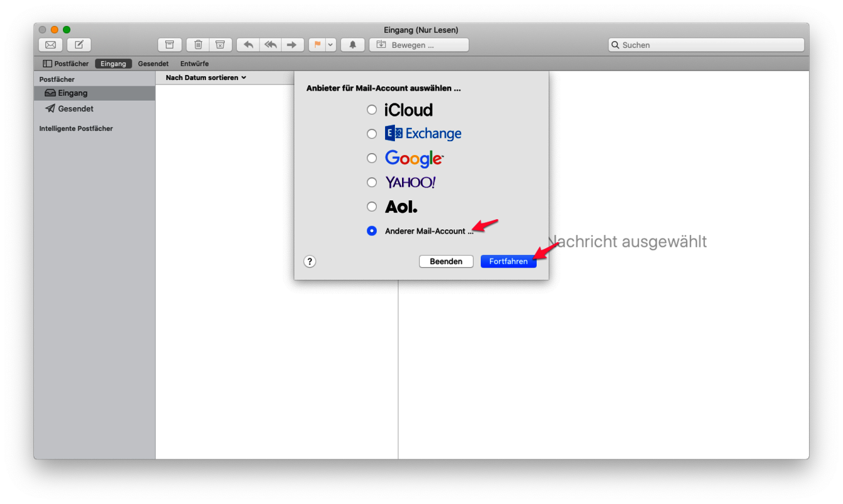843x504 pixels.
Task: Click the Google provider logo
Action: click(414, 159)
